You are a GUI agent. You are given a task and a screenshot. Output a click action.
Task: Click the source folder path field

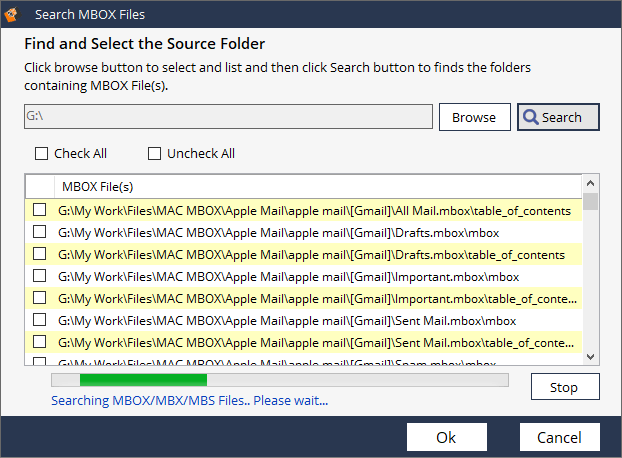click(x=228, y=117)
